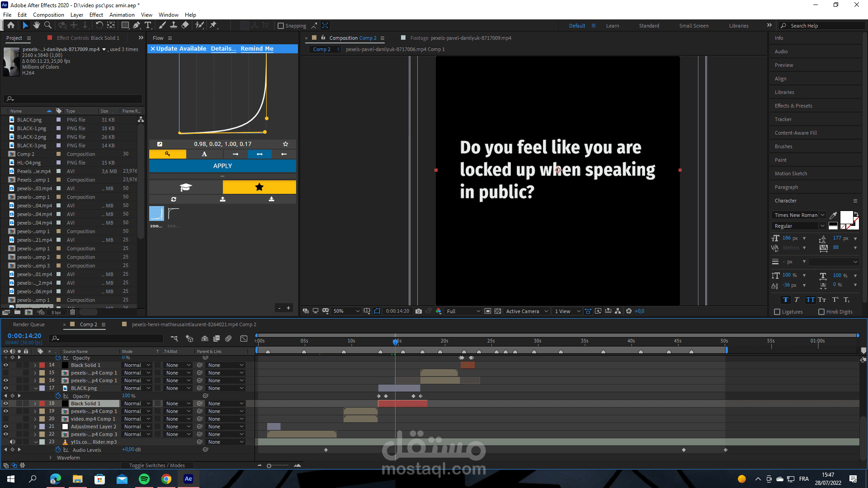
Task: Click the project search field
Action: click(x=72, y=99)
